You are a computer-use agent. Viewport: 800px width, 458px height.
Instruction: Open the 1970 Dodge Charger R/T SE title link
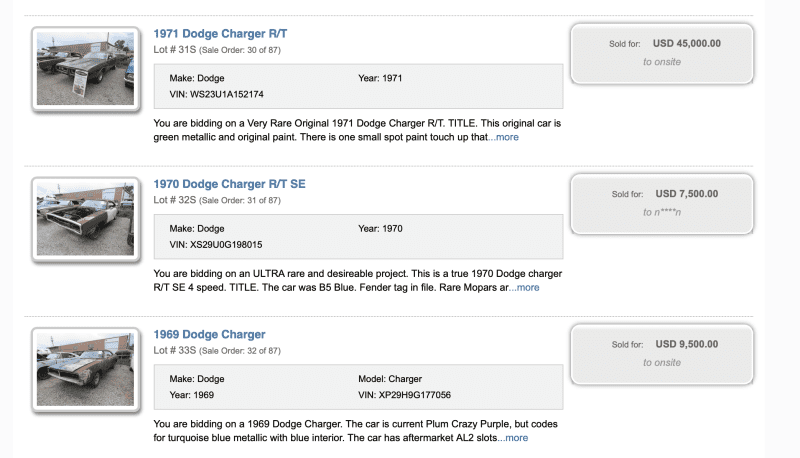(229, 184)
